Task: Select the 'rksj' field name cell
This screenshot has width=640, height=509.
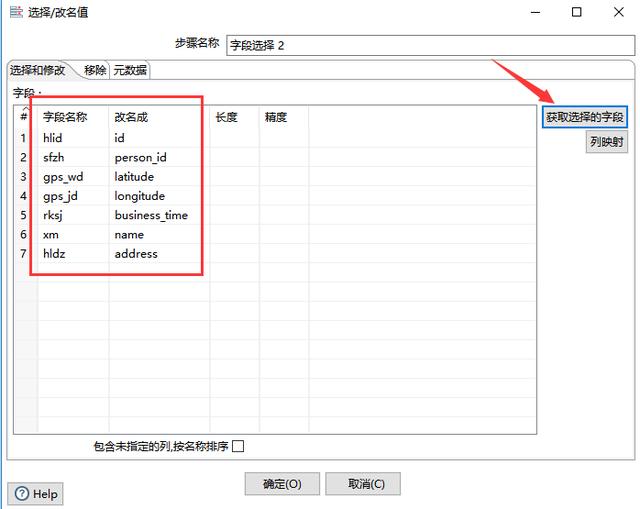Action: [x=73, y=215]
